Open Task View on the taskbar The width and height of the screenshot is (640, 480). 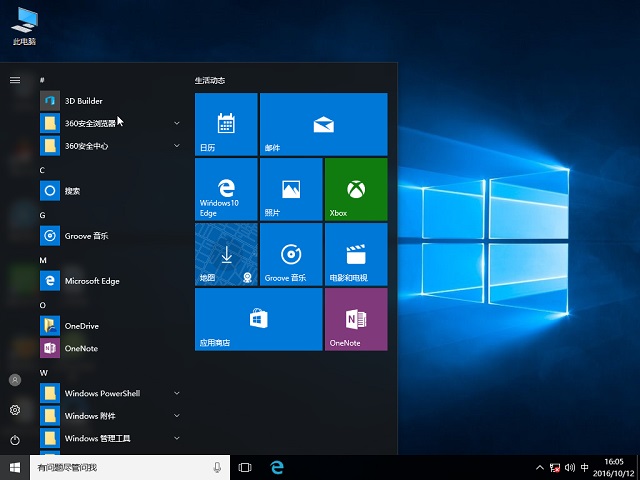pos(245,467)
